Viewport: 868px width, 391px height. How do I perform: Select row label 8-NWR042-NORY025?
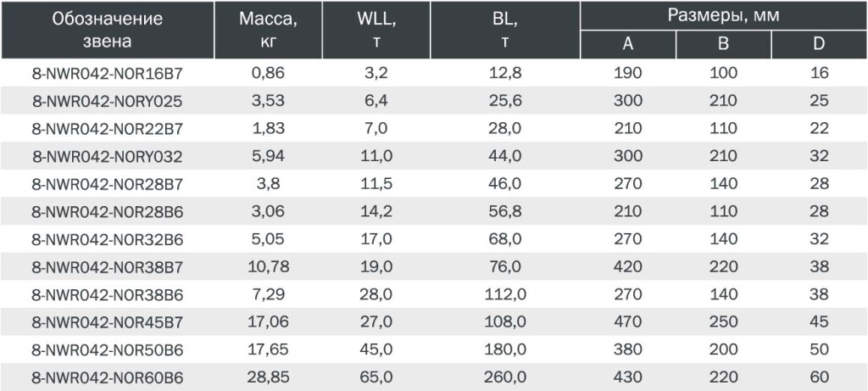pyautogui.click(x=108, y=101)
